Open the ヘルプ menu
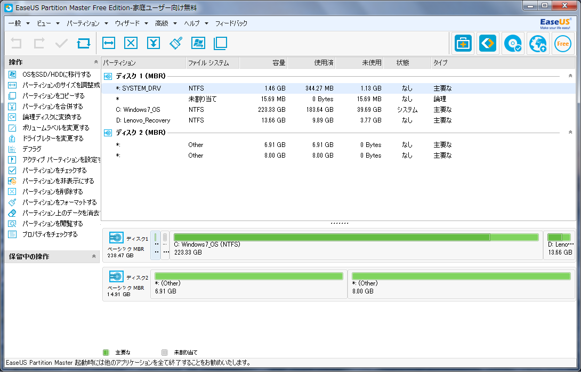 196,23
